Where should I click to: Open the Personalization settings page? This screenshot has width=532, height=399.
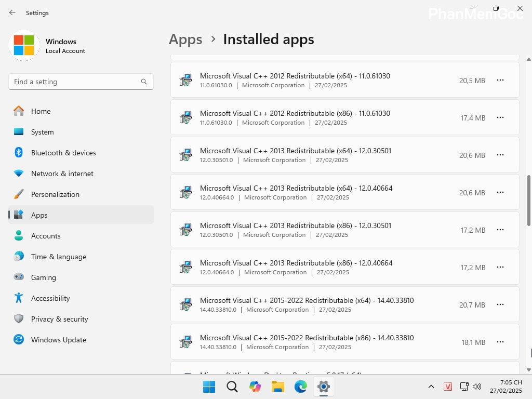55,194
